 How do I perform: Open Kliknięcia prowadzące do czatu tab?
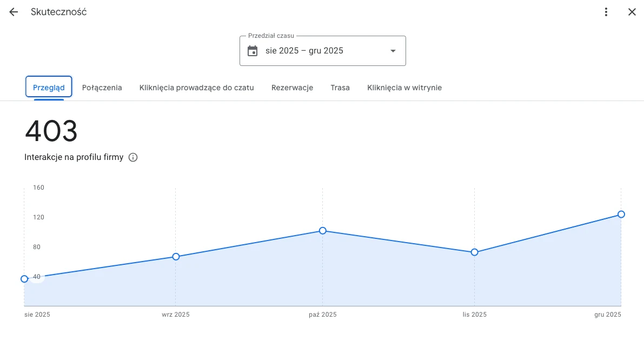tap(196, 88)
